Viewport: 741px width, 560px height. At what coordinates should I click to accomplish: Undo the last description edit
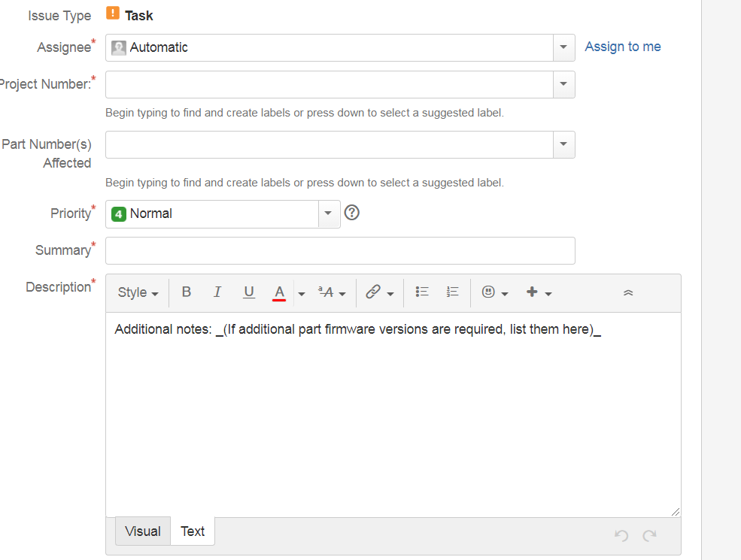[x=621, y=535]
